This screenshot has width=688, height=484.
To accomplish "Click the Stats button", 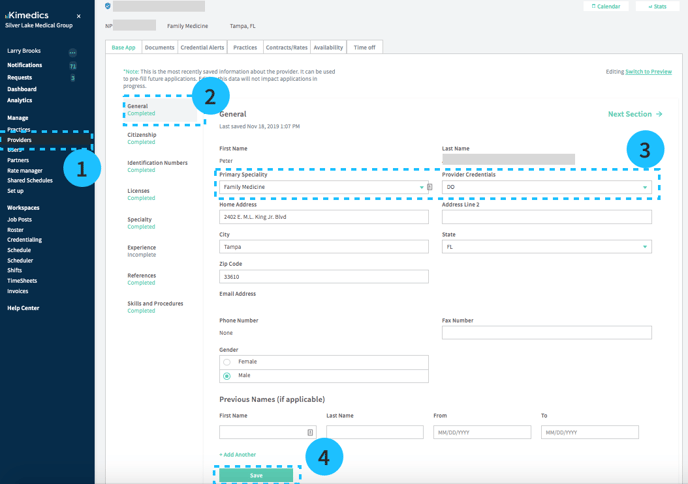I will tap(657, 6).
